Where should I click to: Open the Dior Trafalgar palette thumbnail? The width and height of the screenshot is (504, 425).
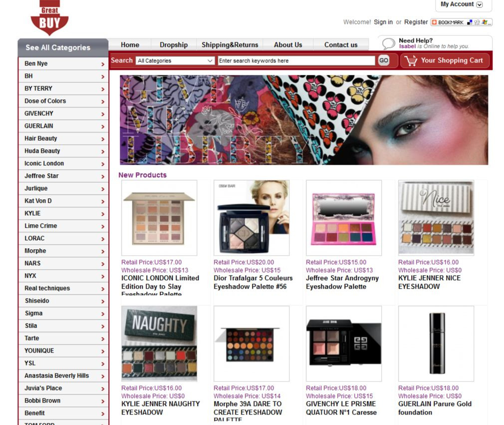252,218
